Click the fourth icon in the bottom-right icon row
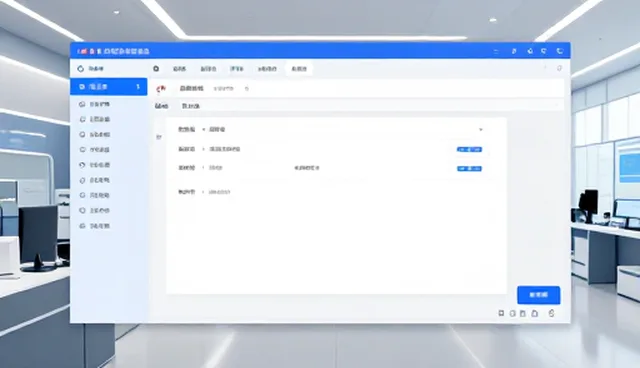This screenshot has width=640, height=368. (535, 313)
